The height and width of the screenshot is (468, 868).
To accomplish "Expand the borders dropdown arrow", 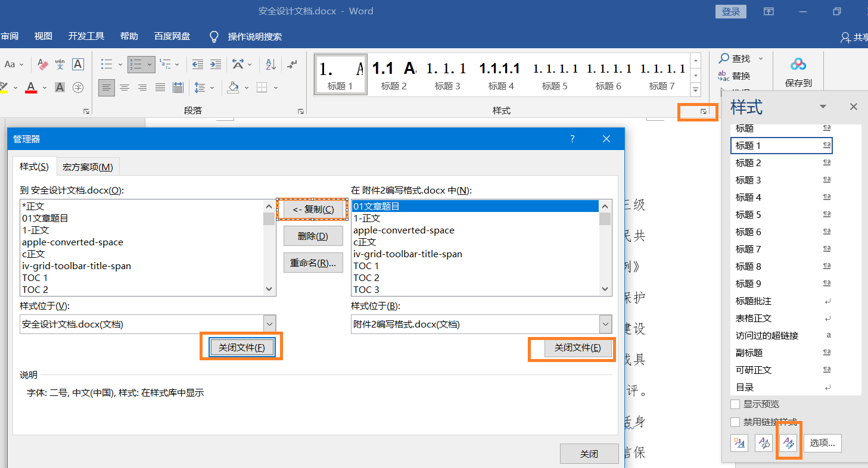I will pos(276,88).
